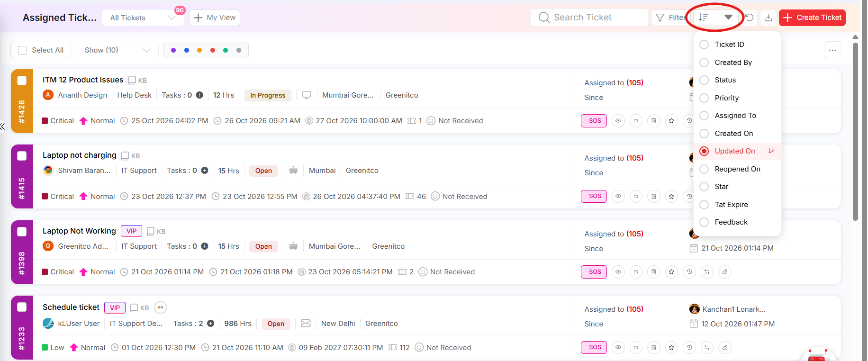Click the folder icon for ticket #1398
This screenshot has height=361, width=868.
(636, 272)
